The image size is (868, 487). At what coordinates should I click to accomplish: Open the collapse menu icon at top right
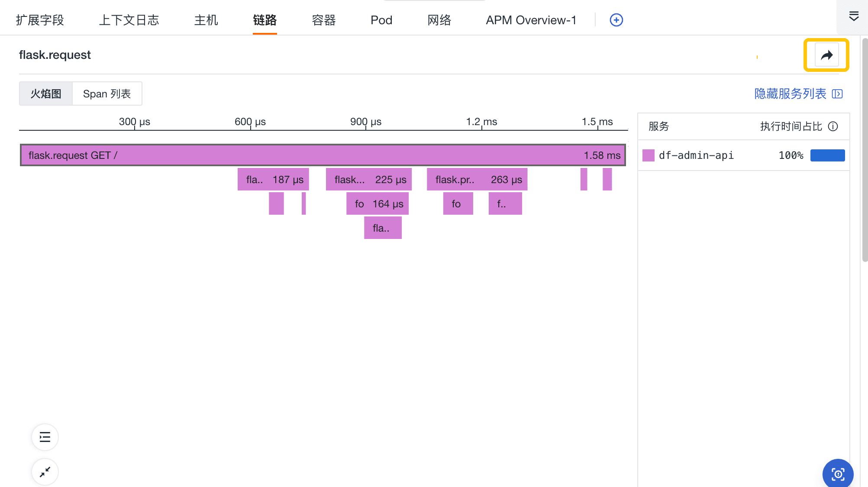coord(853,16)
